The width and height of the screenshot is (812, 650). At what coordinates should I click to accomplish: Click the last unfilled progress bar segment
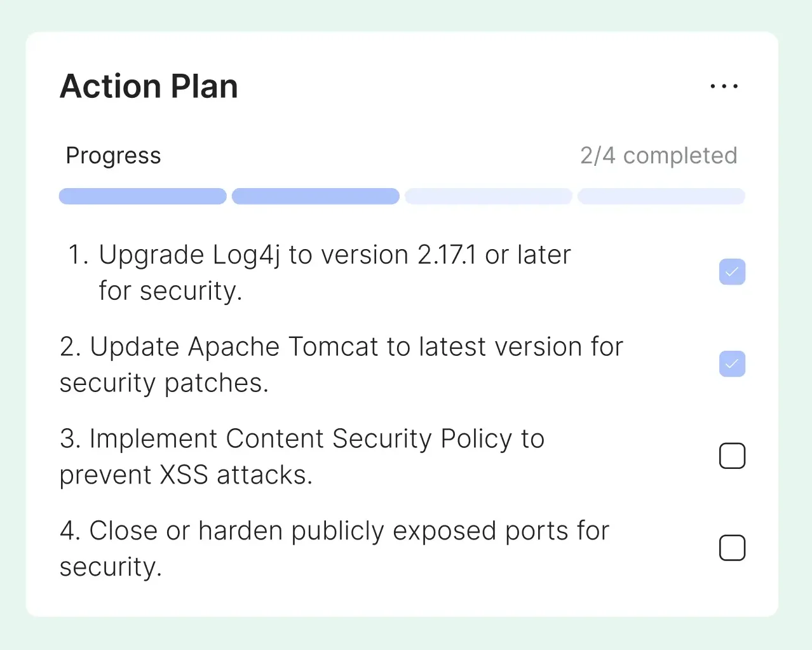coord(661,196)
